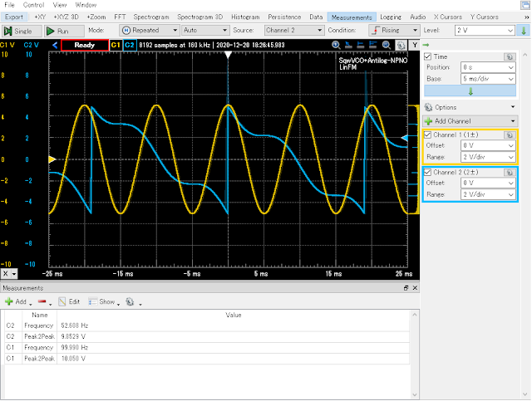Toggle the yellow C1 channel badge

(116, 45)
